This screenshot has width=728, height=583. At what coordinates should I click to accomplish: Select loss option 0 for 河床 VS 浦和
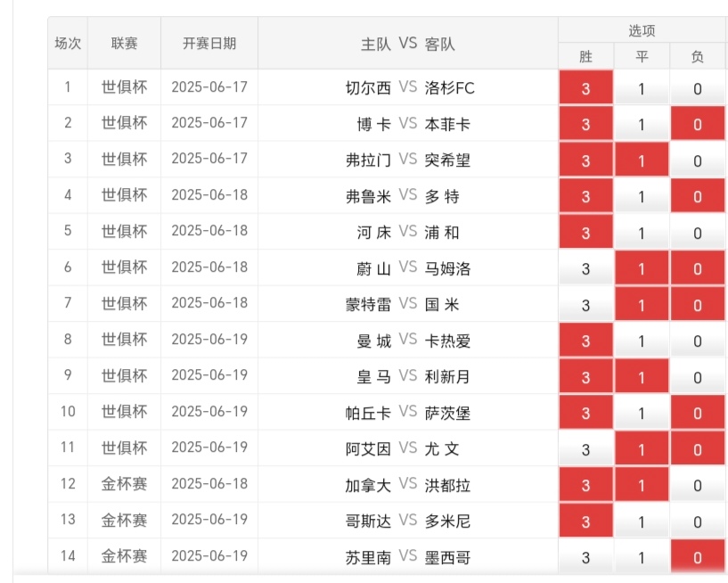coord(698,232)
